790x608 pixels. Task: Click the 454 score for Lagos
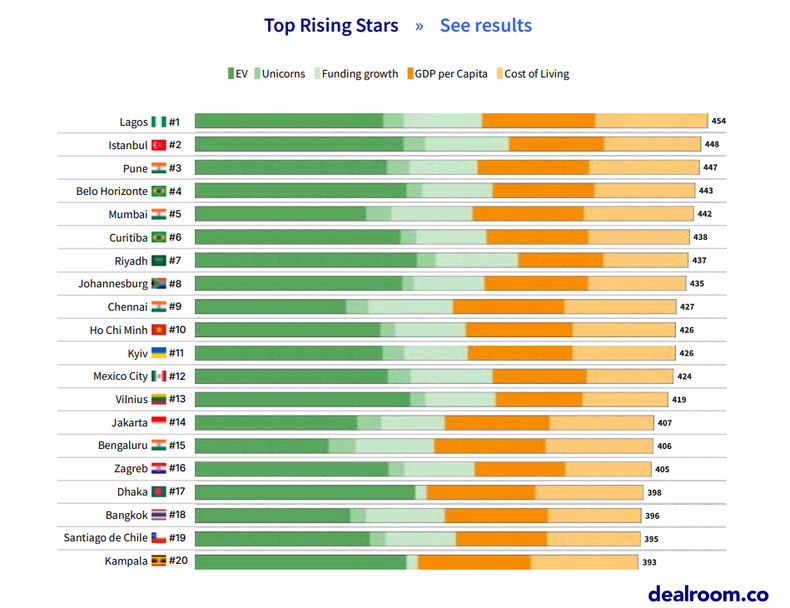[718, 121]
